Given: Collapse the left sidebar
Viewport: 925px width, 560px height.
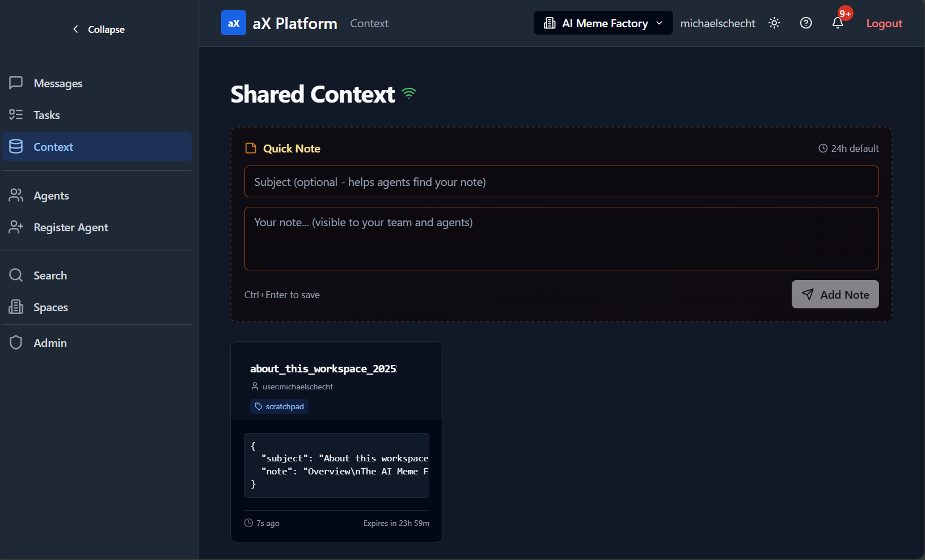Looking at the screenshot, I should (98, 29).
